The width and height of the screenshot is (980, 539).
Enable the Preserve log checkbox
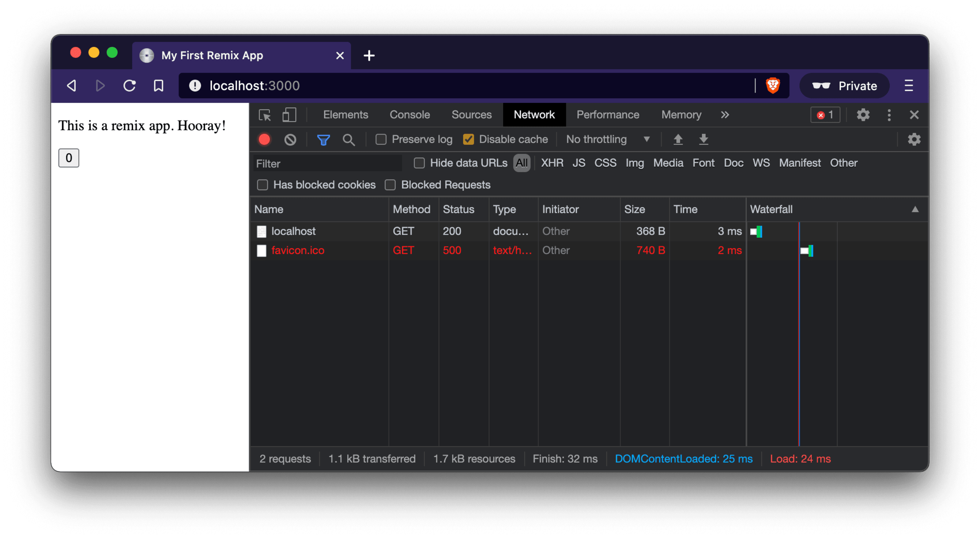(381, 139)
